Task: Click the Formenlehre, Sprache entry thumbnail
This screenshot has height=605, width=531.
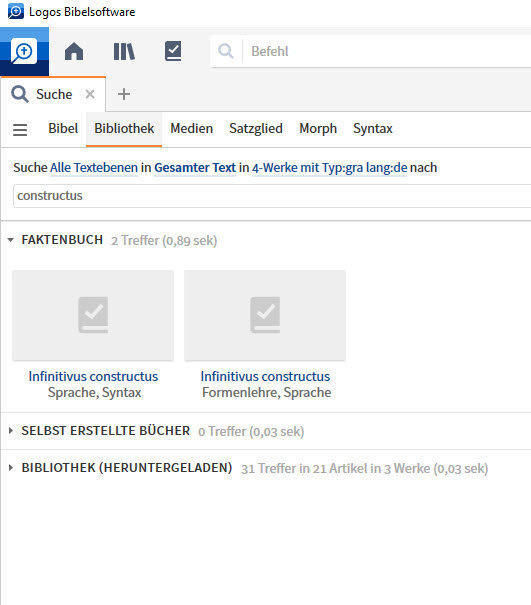Action: pos(265,315)
